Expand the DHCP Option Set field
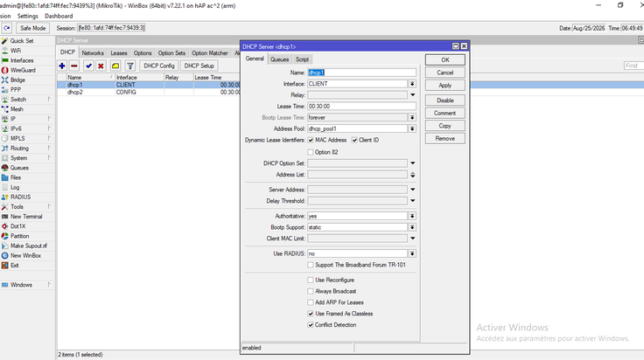The width and height of the screenshot is (644, 360). (412, 163)
